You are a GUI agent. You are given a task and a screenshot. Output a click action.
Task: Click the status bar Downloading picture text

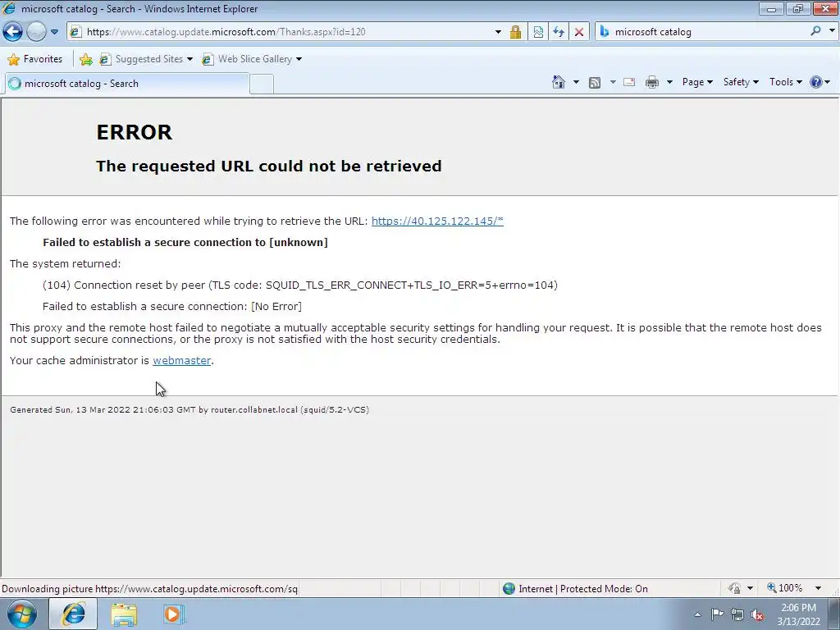click(x=149, y=589)
